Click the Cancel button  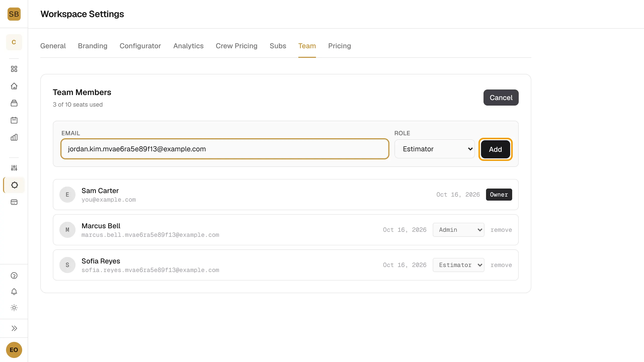coord(501,98)
